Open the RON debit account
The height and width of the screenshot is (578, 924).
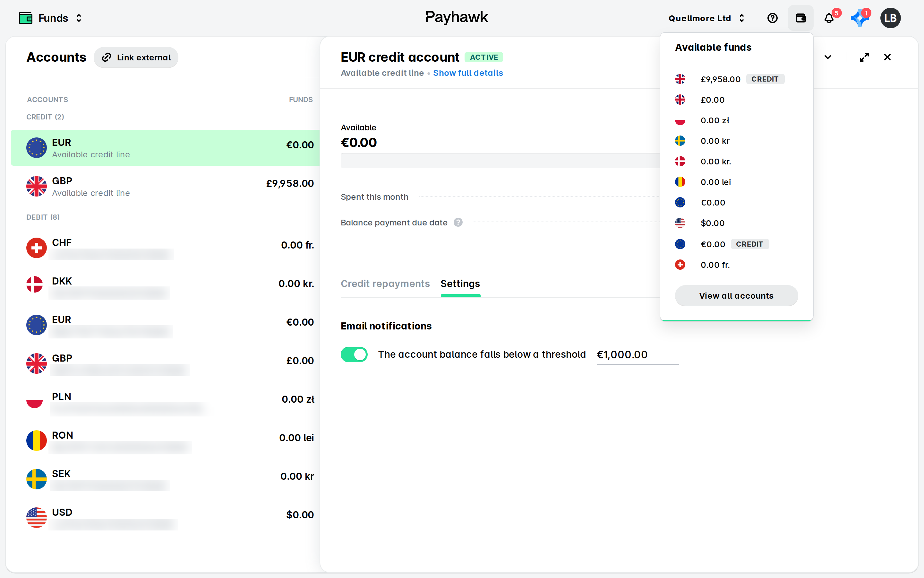tap(165, 441)
